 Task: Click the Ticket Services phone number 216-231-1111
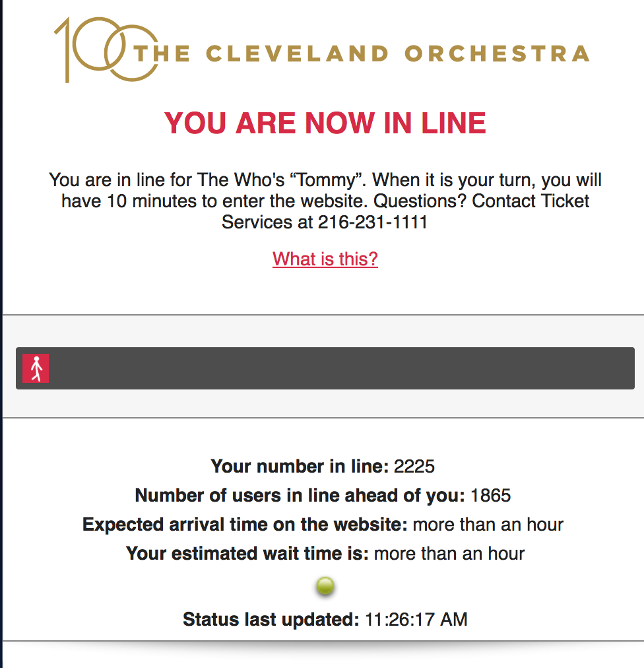pos(373,222)
